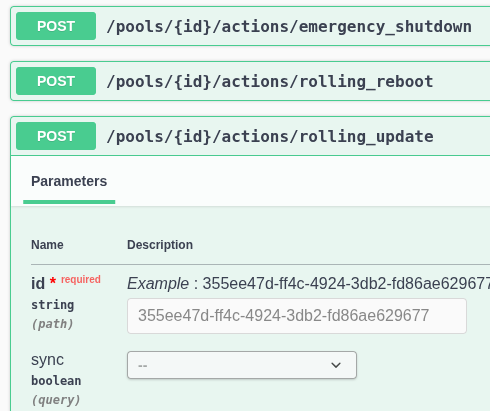Viewport: 490px width, 411px height.
Task: Select the Parameters tab
Action: [69, 181]
